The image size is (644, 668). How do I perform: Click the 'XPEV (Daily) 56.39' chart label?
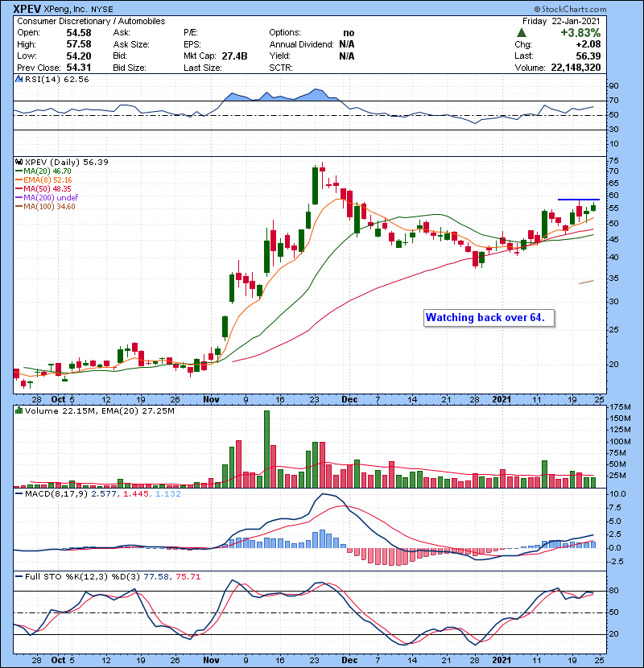coord(67,162)
